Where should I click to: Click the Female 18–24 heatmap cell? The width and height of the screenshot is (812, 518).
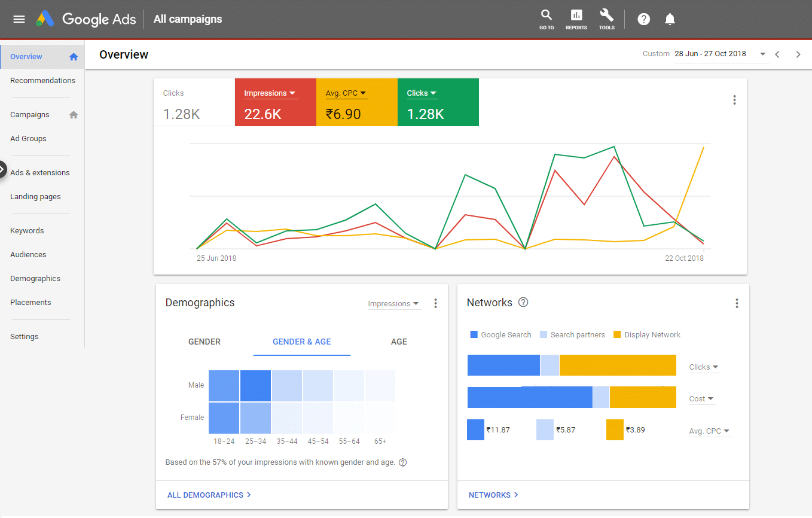tap(224, 418)
